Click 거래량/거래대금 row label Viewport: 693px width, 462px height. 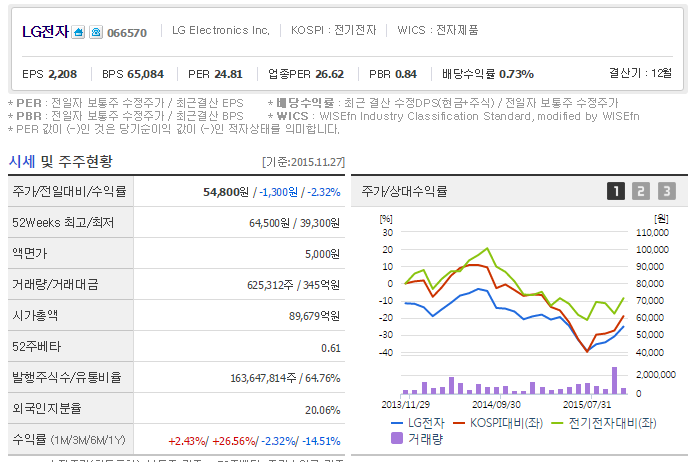click(55, 284)
